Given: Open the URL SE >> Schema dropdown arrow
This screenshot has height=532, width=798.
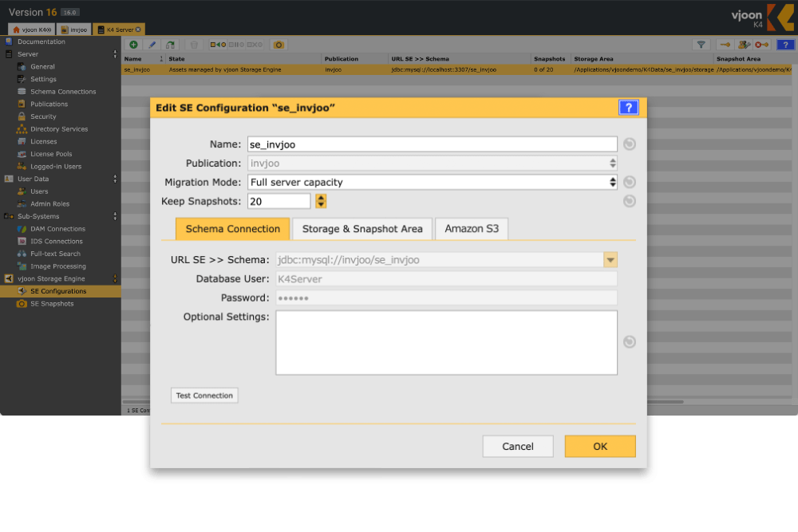Looking at the screenshot, I should coord(610,260).
